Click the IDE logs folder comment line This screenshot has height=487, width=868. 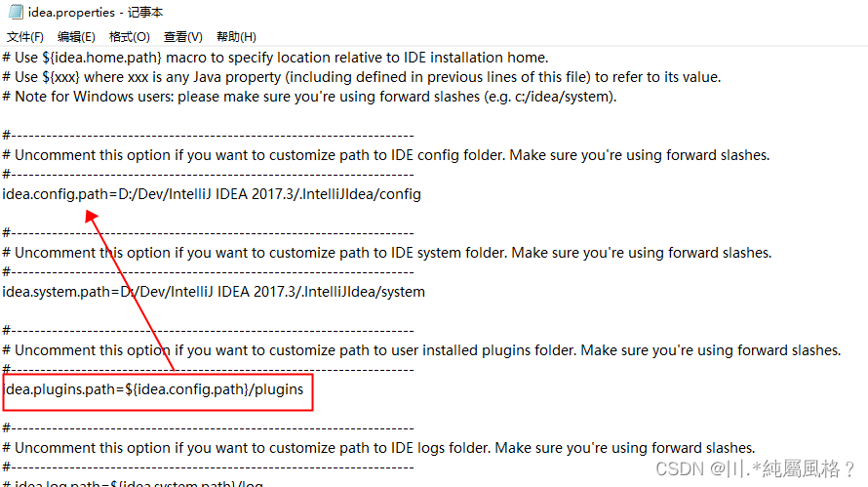(378, 448)
